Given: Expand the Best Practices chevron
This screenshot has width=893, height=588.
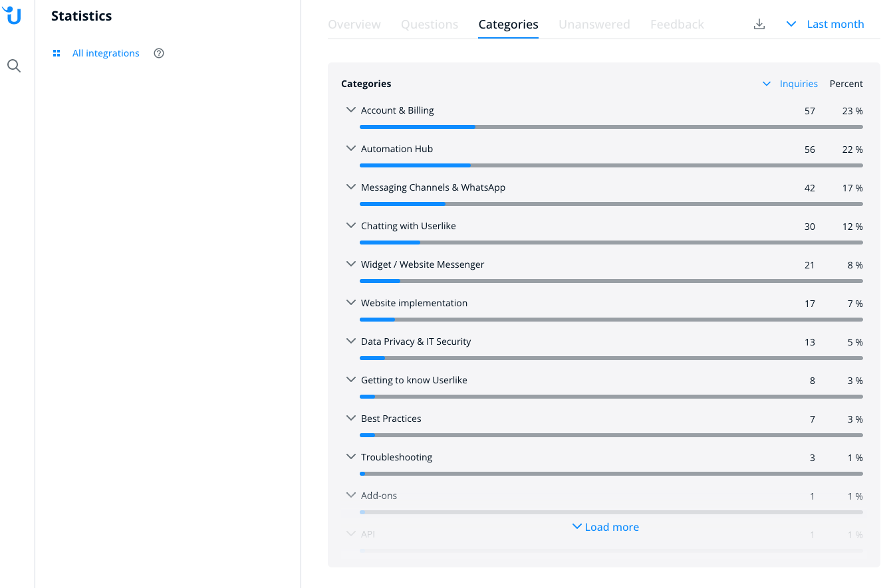Looking at the screenshot, I should [x=351, y=419].
